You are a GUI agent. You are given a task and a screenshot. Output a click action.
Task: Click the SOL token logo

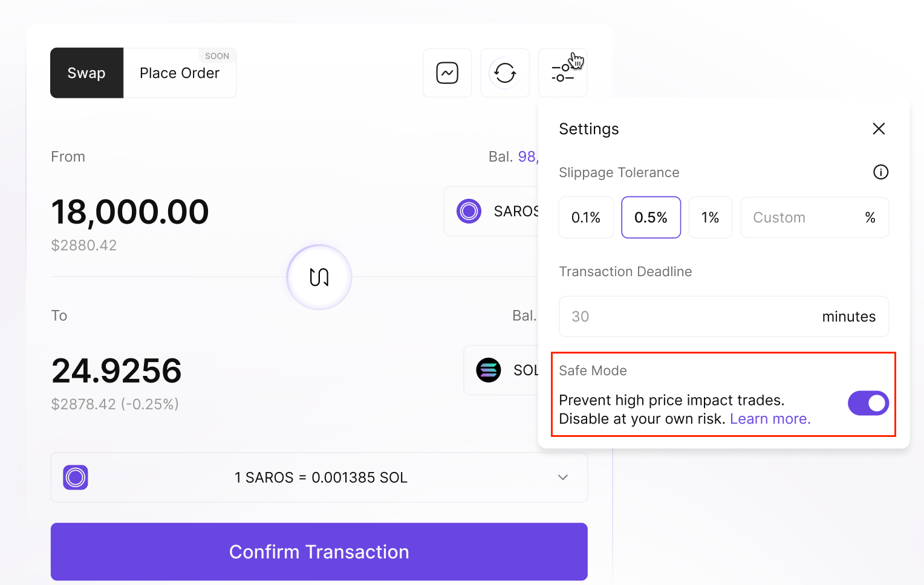489,370
